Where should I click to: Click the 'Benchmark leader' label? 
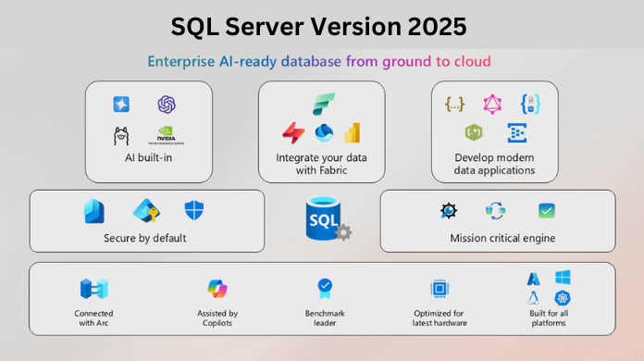coord(325,317)
